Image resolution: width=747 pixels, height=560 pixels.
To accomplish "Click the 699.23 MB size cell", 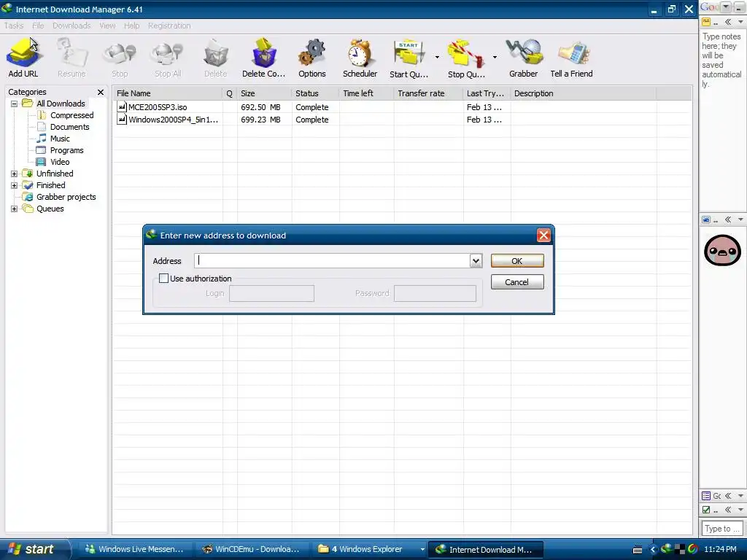I will click(260, 120).
